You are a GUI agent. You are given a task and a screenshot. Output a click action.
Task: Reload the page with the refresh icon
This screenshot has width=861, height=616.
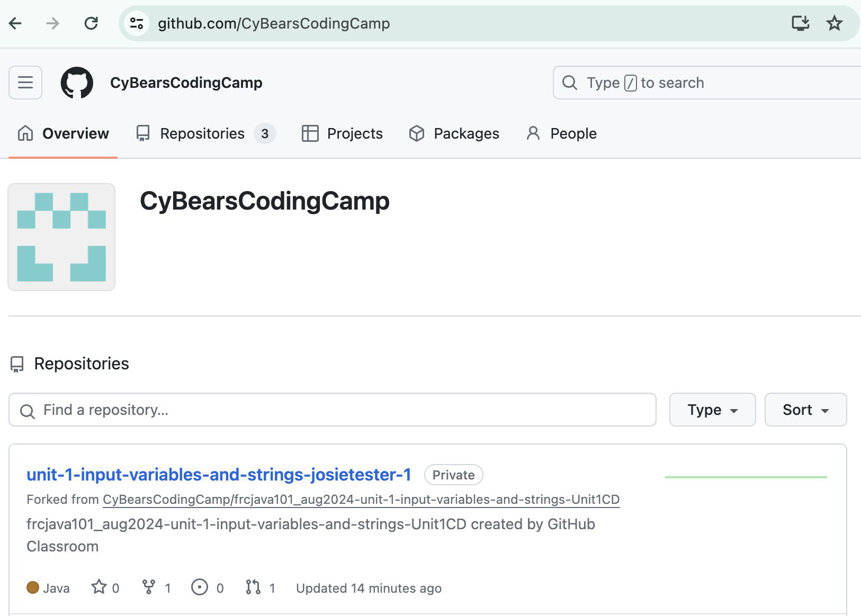click(91, 23)
